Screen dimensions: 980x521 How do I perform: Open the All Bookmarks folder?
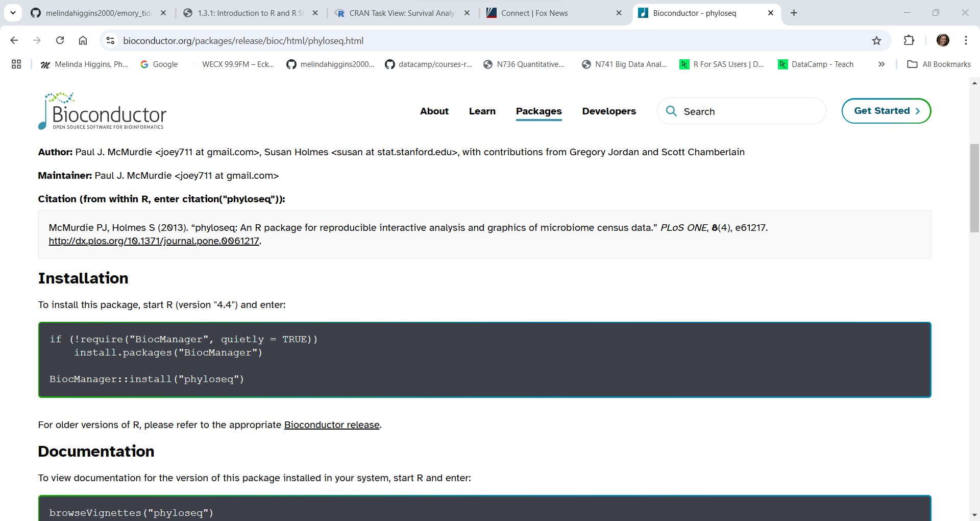pyautogui.click(x=939, y=64)
